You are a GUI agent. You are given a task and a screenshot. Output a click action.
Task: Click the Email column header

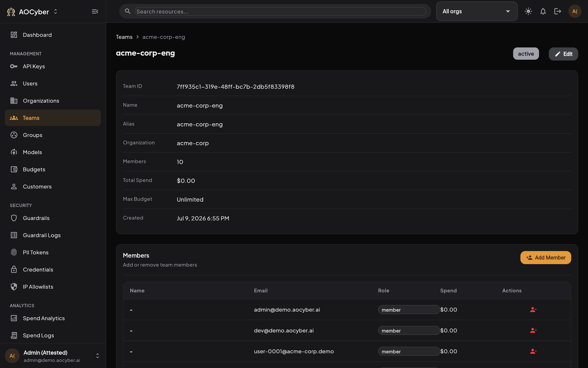tap(261, 291)
